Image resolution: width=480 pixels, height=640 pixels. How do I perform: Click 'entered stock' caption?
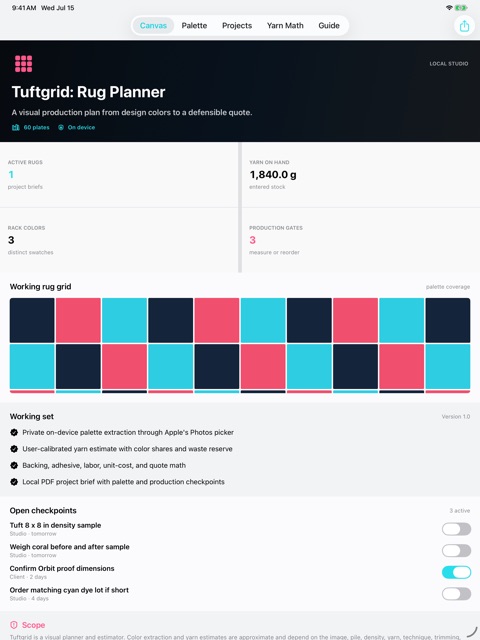click(x=267, y=187)
